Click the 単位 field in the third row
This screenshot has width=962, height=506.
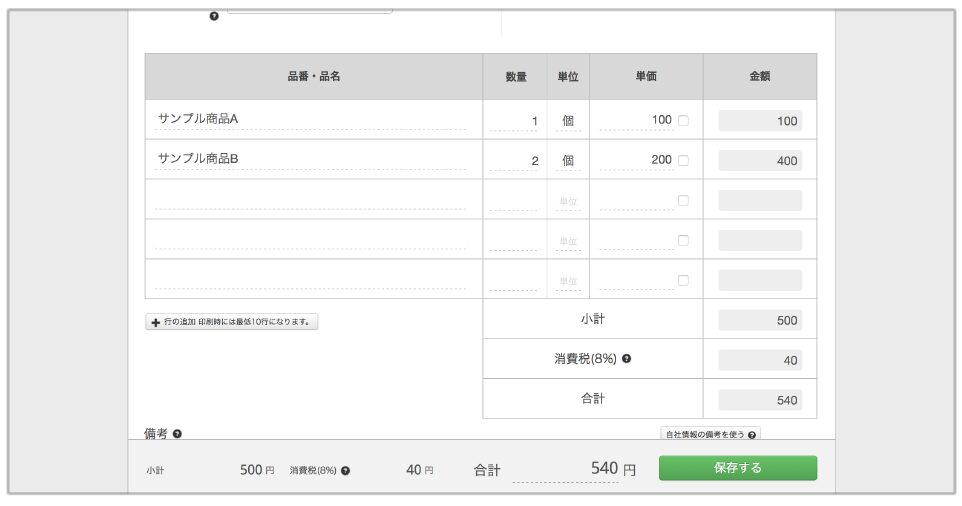tap(567, 201)
